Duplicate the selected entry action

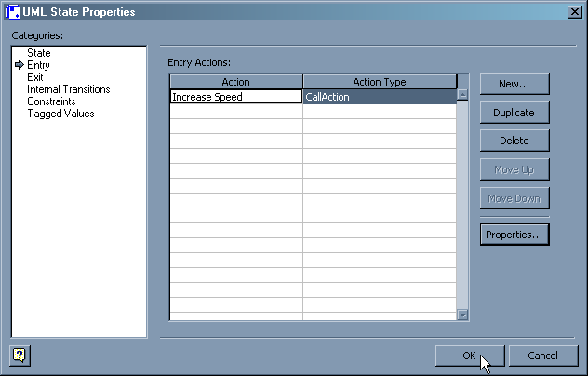click(x=514, y=113)
